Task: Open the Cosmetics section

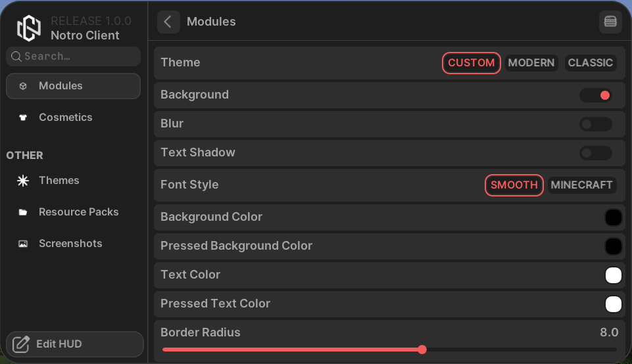Action: 66,118
